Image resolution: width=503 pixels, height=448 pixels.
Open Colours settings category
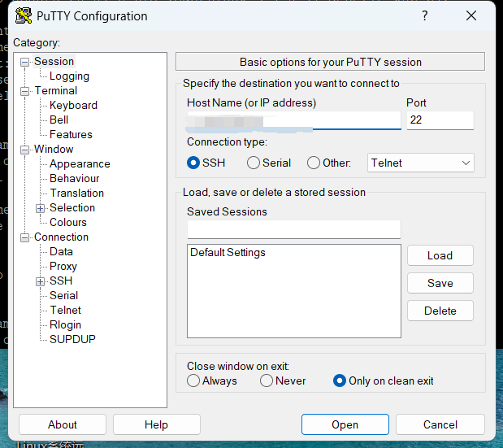pos(68,223)
